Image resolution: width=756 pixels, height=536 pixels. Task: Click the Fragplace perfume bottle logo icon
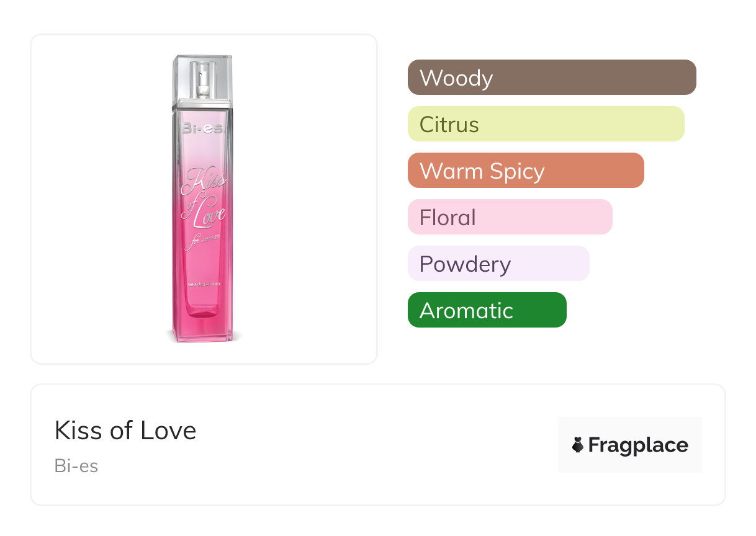[x=578, y=445]
